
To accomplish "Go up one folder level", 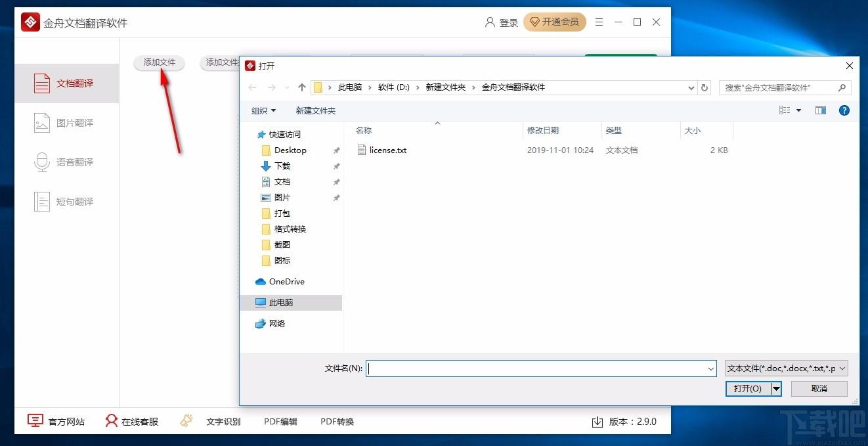I will pyautogui.click(x=302, y=87).
